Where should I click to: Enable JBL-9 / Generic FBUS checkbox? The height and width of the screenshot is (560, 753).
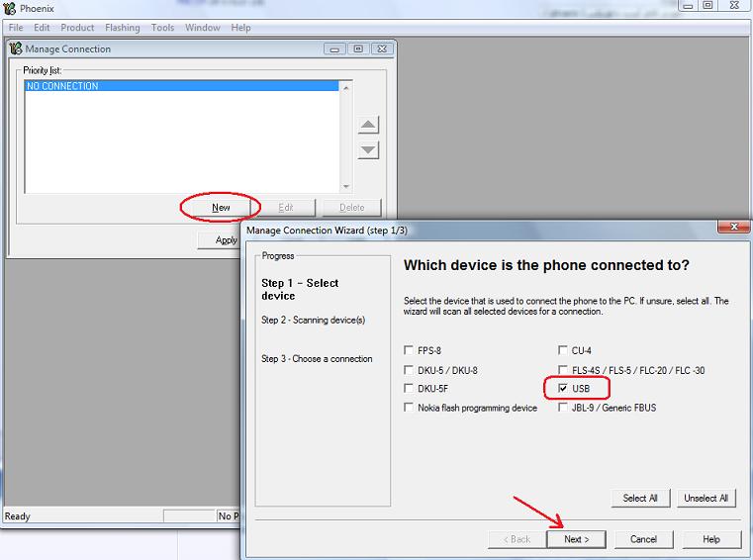[563, 408]
